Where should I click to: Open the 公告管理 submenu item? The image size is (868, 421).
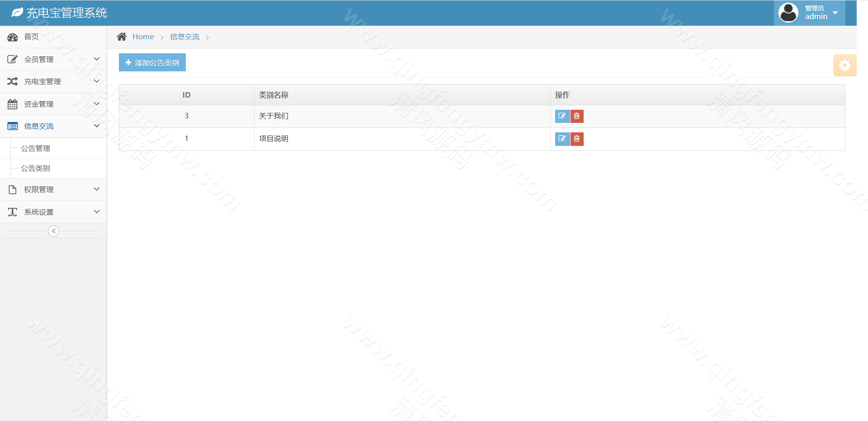36,148
